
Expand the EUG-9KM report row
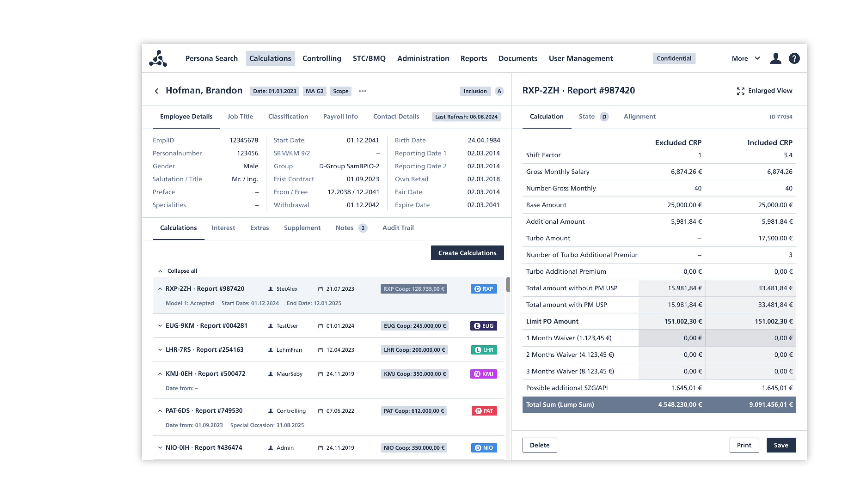point(160,326)
